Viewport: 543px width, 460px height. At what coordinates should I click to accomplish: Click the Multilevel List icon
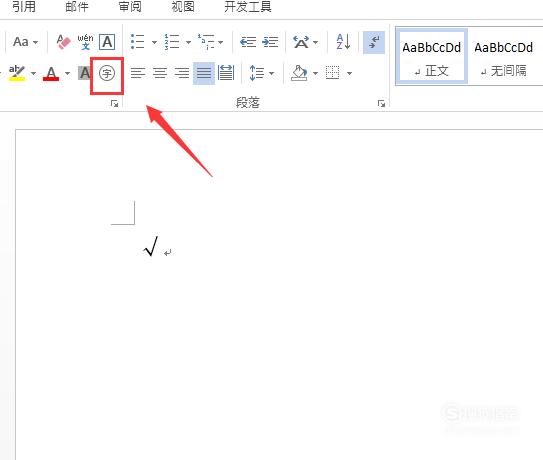206,42
